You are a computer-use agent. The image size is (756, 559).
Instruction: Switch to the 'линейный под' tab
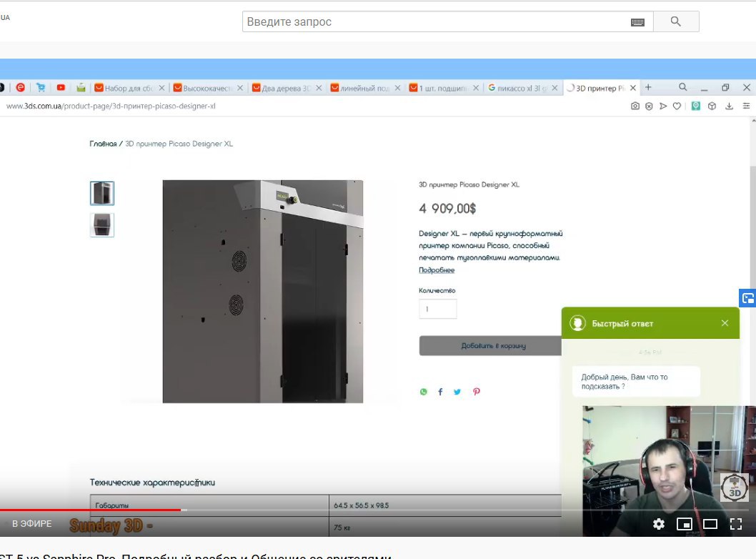click(x=359, y=88)
